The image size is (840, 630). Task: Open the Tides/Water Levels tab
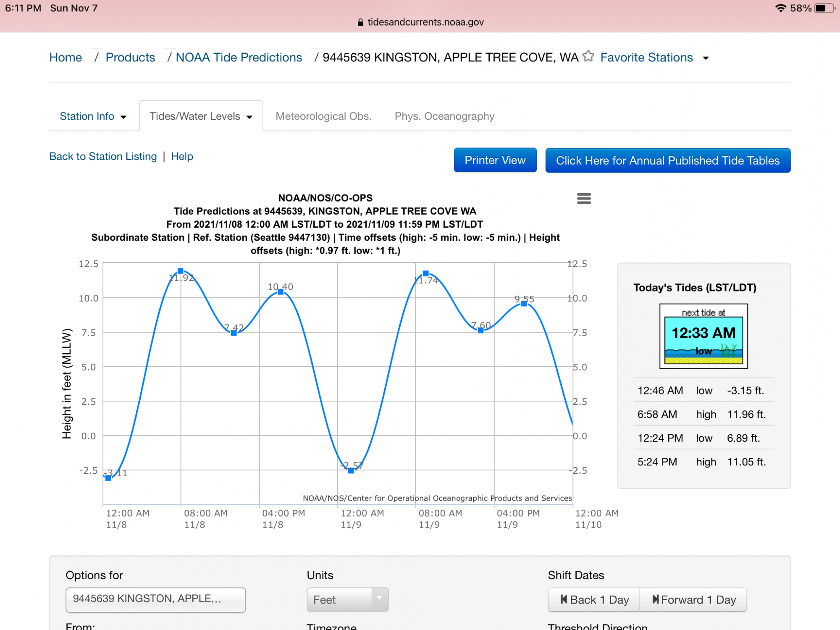point(201,116)
